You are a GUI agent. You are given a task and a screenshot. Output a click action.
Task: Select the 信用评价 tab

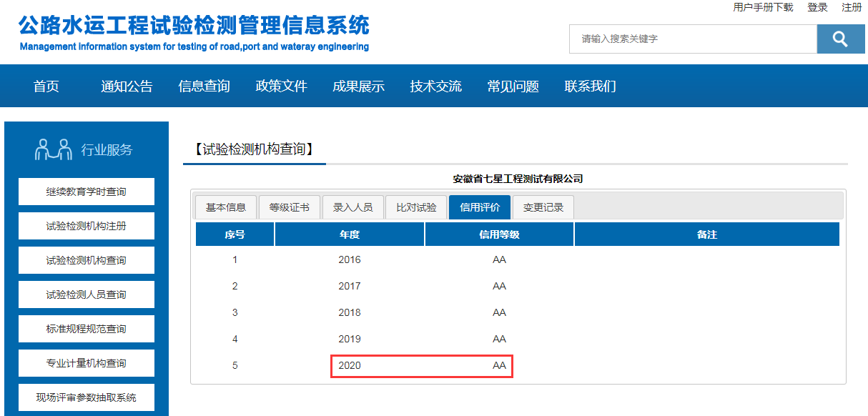(480, 207)
